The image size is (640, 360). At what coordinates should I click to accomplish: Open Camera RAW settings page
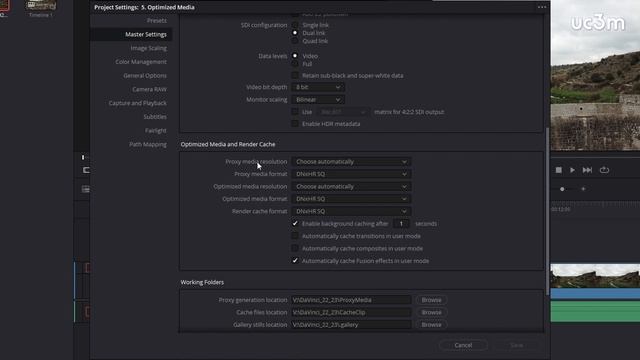tap(149, 89)
